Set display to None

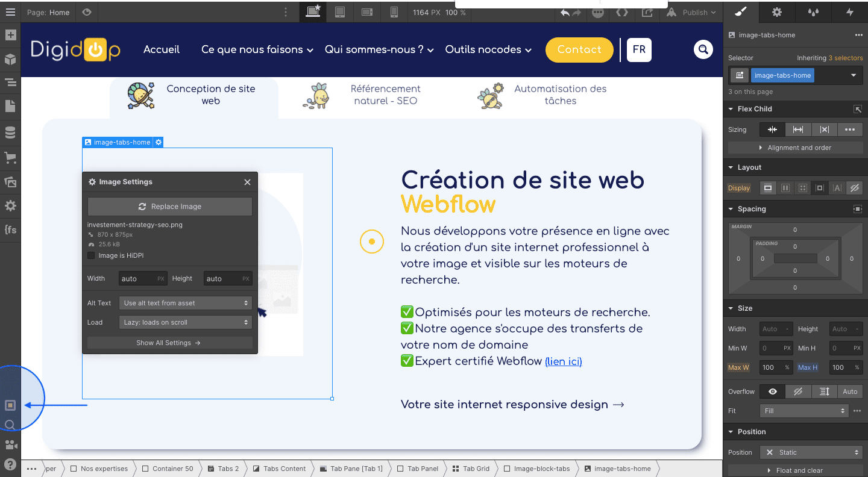tap(854, 188)
